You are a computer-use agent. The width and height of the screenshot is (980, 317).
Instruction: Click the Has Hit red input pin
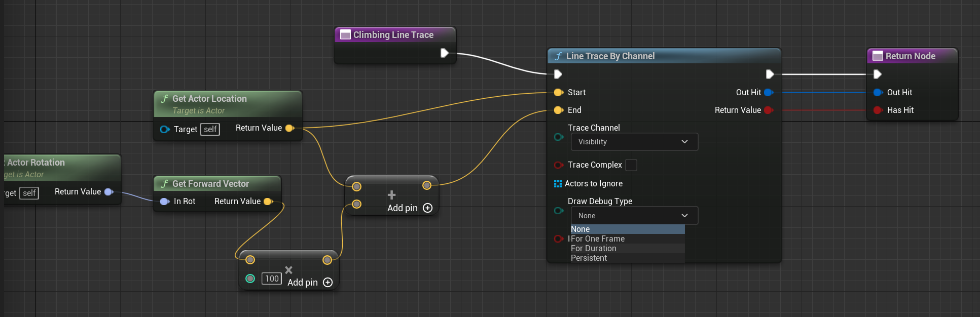tap(878, 110)
